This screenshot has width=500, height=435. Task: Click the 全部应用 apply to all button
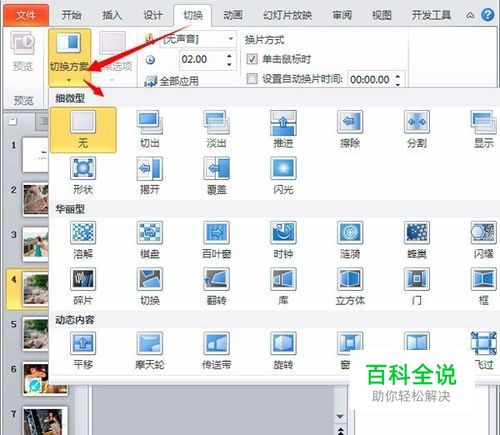coord(172,81)
